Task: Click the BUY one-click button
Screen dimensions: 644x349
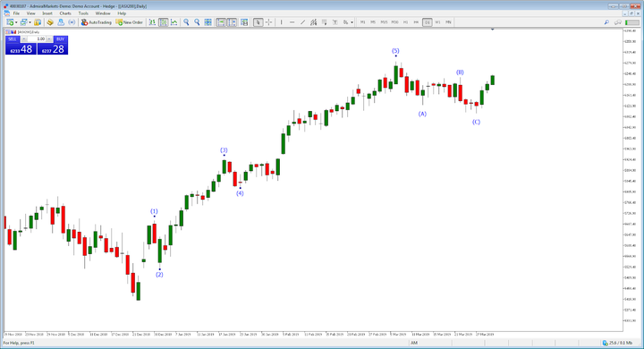Action: point(61,39)
